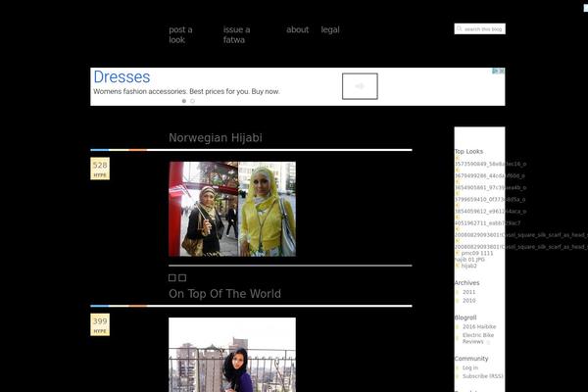Open the AdChoices info icon on banner
Screen dimensions: 588x392
(495, 71)
